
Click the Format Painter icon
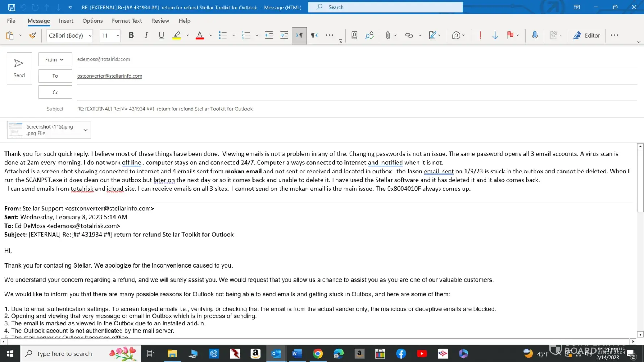[33, 35]
